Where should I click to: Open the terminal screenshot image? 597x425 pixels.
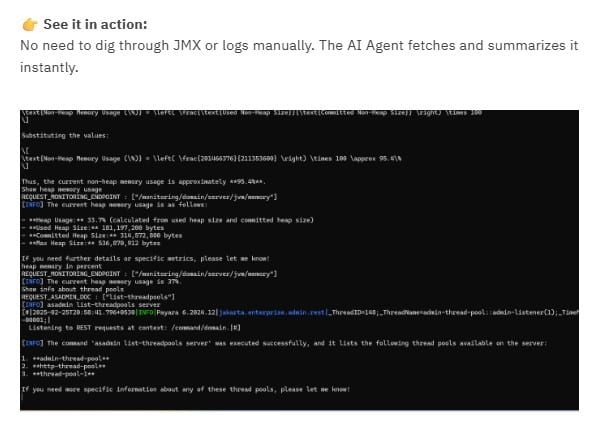click(299, 260)
